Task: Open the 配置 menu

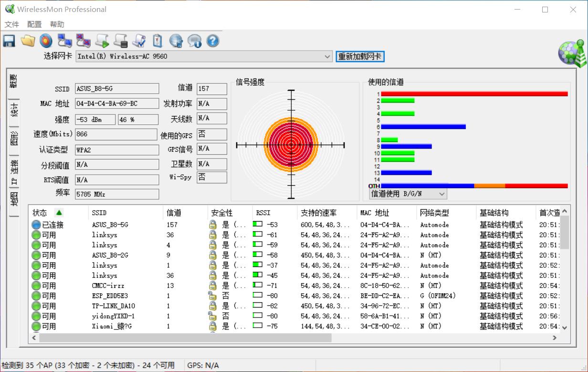Action: coord(34,24)
